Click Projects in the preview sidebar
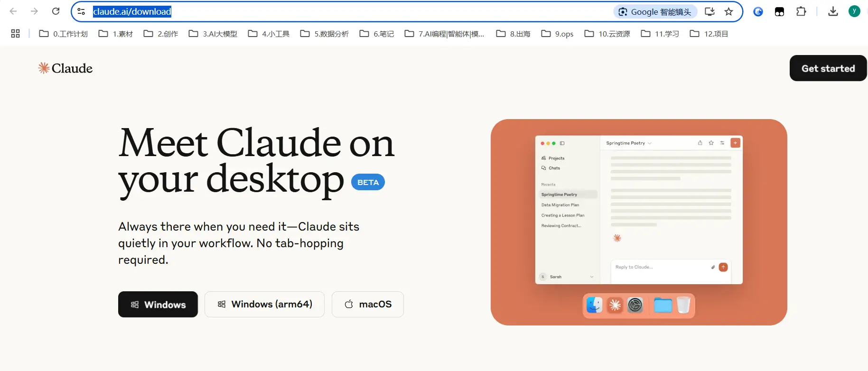The image size is (868, 371). pos(553,158)
